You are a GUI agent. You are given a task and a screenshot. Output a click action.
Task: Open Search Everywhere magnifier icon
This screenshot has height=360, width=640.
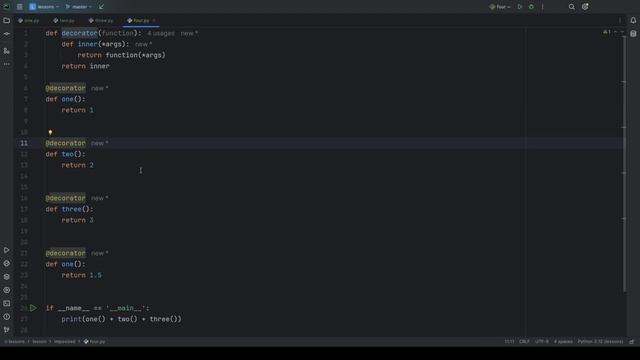[571, 7]
